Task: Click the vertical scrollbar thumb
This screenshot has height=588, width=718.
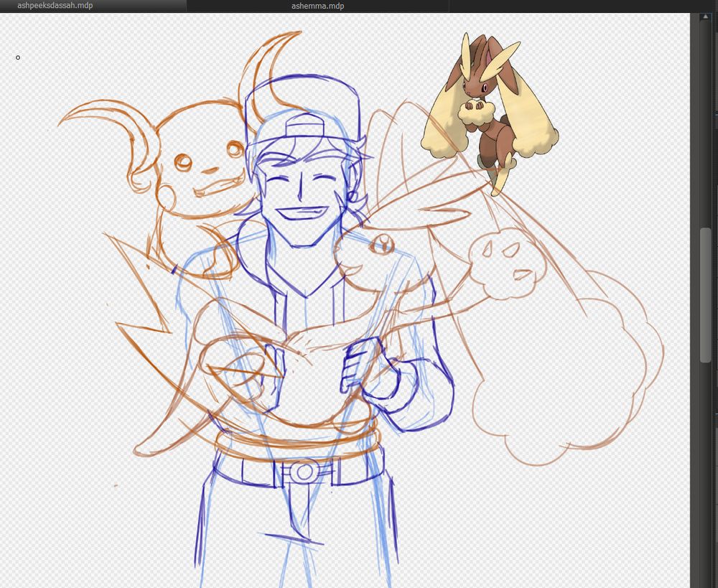Action: [706, 295]
